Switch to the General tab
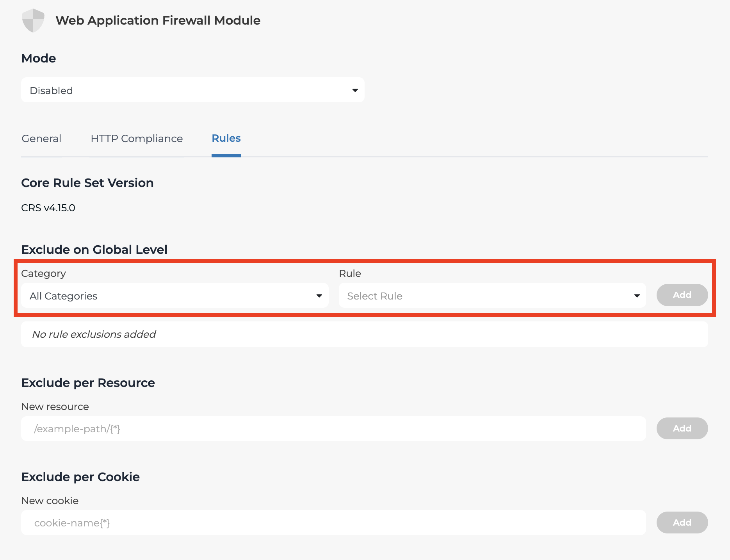 (41, 139)
